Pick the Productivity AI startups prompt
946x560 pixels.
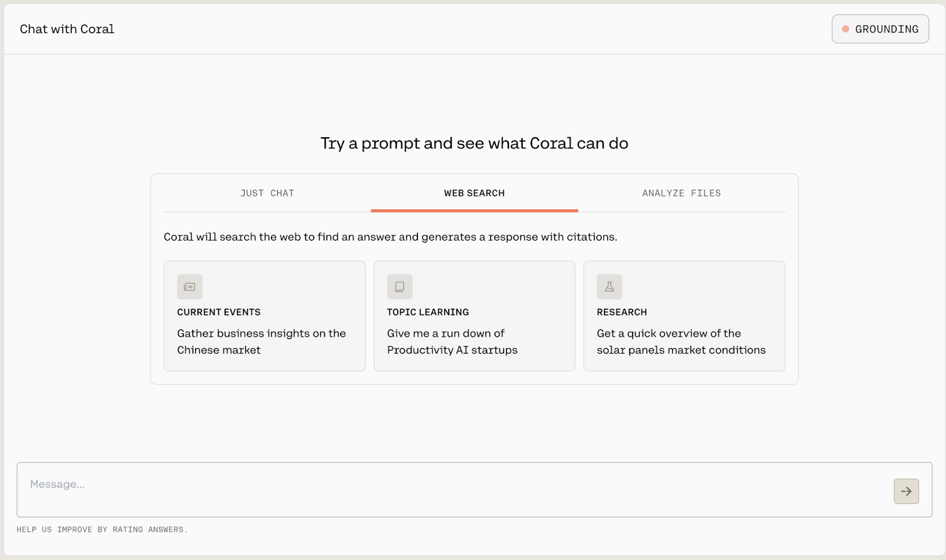pos(452,342)
